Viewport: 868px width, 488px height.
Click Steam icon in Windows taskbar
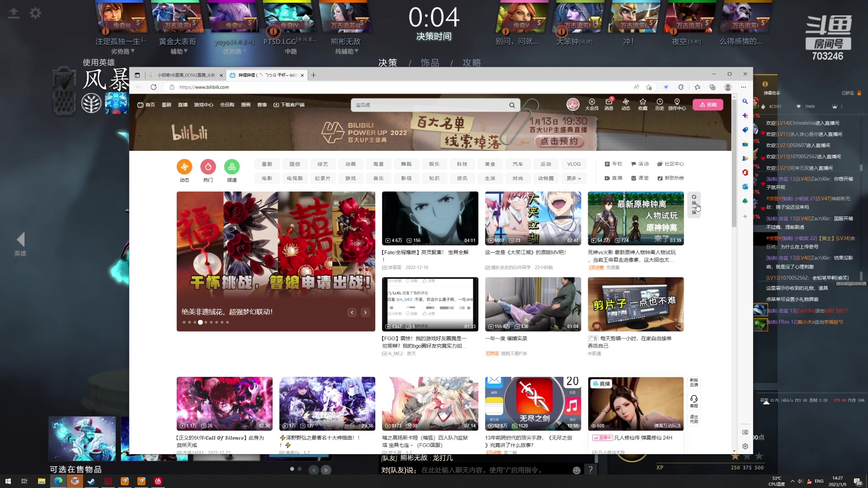(91, 481)
